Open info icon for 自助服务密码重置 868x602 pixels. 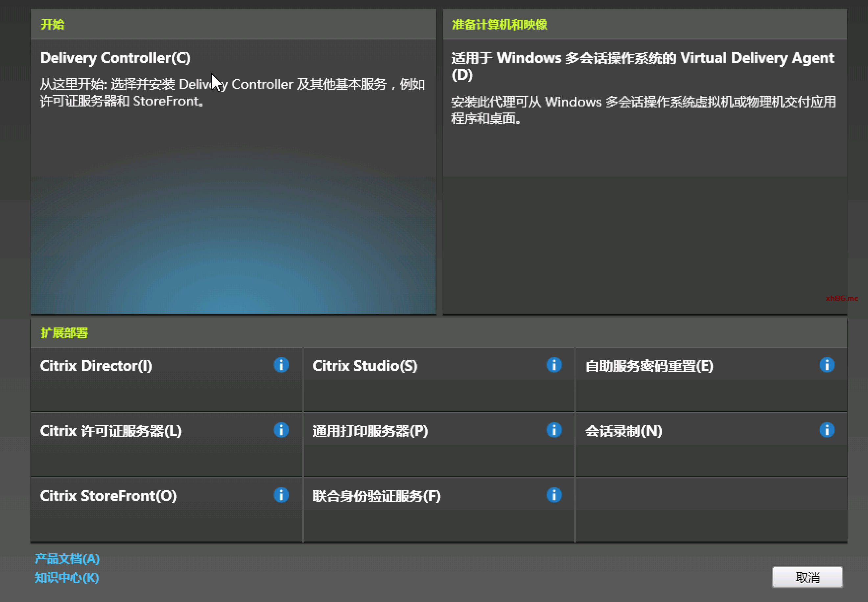click(x=827, y=365)
